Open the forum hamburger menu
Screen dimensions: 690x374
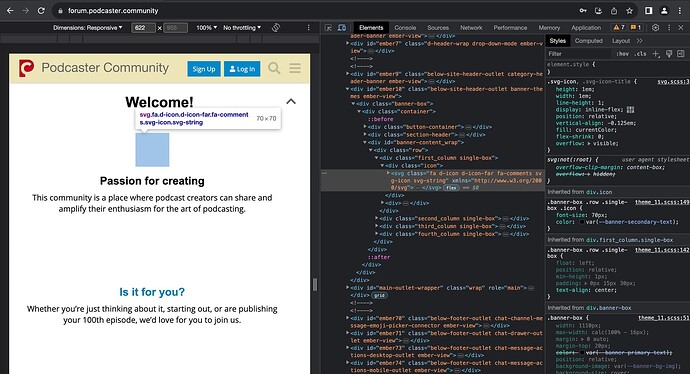[x=295, y=68]
